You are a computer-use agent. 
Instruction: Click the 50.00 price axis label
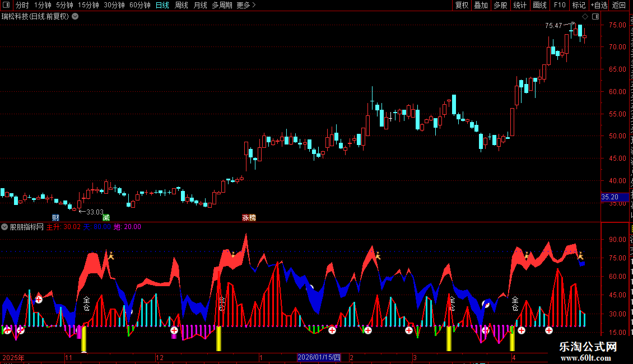(617, 136)
